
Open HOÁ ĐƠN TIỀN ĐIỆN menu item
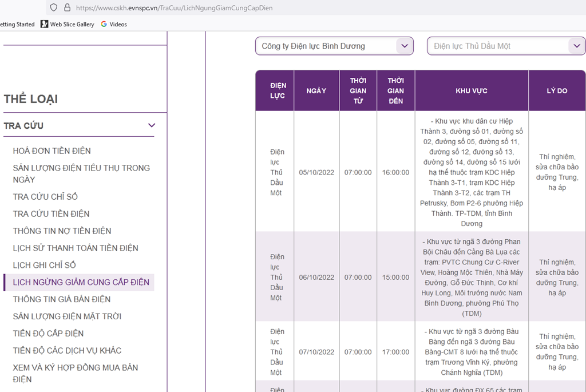pos(52,151)
